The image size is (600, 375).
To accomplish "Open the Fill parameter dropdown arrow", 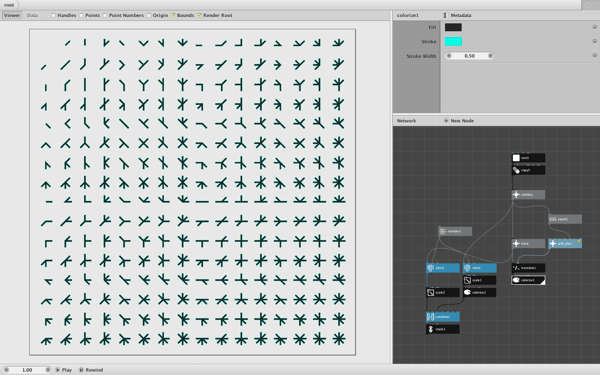I will pos(595,27).
